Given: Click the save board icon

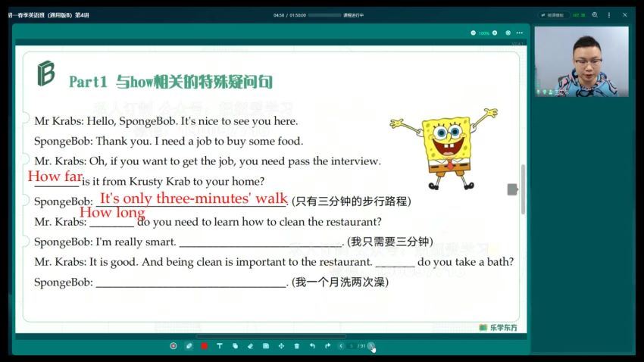Looking at the screenshot, I should point(266,346).
